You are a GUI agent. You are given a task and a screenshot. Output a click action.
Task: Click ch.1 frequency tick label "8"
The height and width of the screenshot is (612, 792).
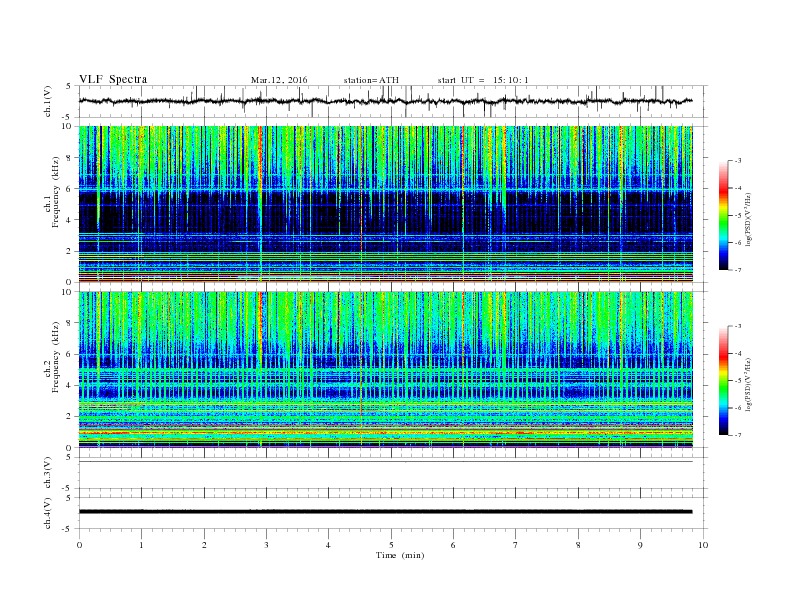pyautogui.click(x=70, y=158)
